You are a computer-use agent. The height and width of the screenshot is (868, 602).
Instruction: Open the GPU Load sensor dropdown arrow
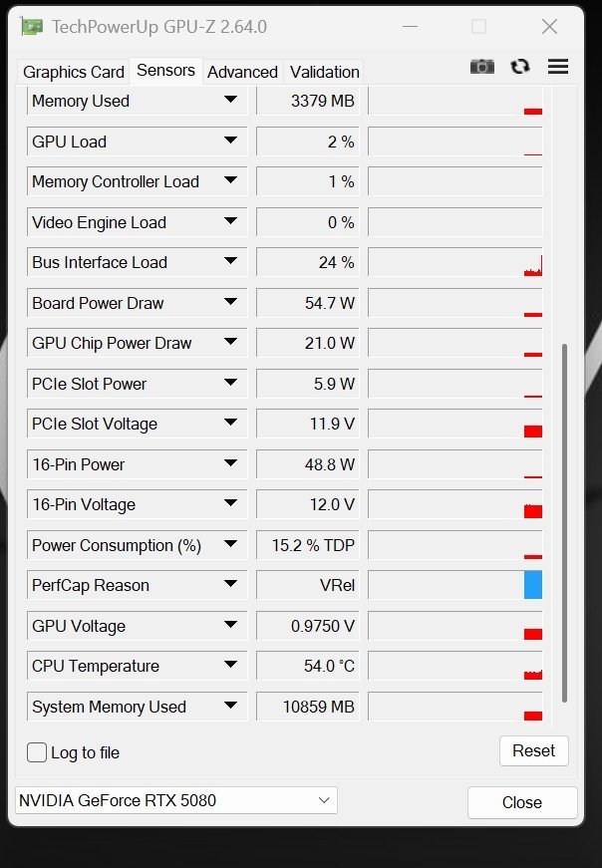tap(231, 141)
